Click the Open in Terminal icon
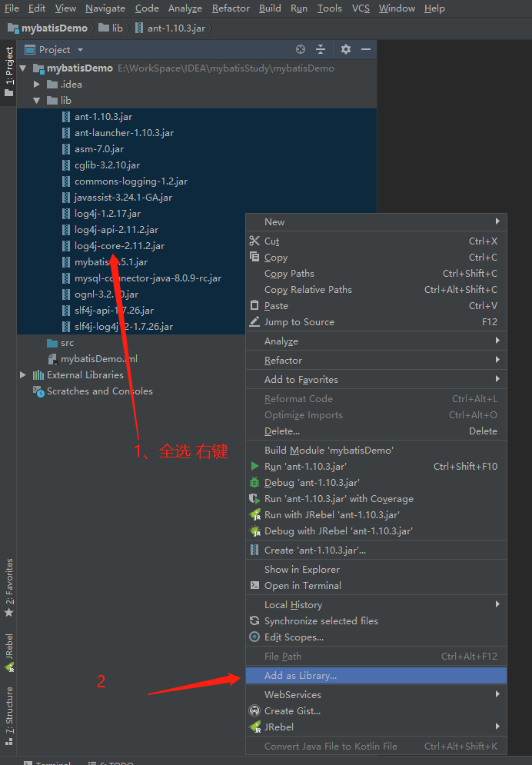The width and height of the screenshot is (532, 765). click(254, 585)
